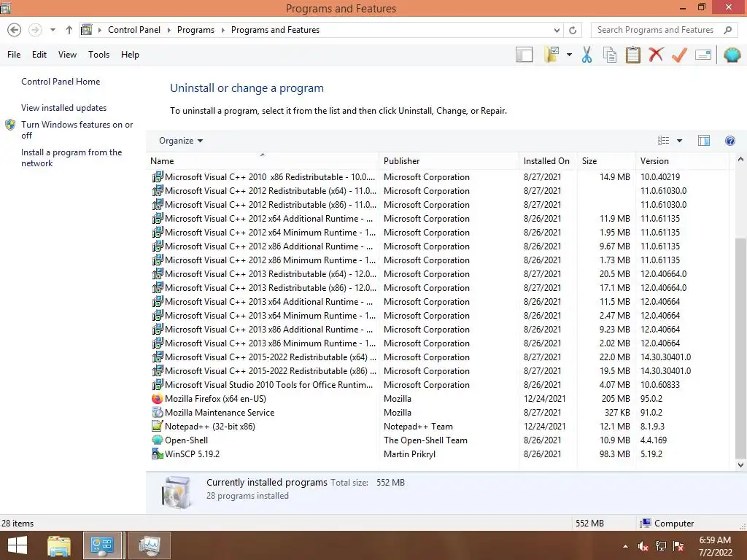Viewport: 747px width, 560px height.
Task: Select Microsoft Visual C++ 2010 x86 Redistributable
Action: [438, 177]
